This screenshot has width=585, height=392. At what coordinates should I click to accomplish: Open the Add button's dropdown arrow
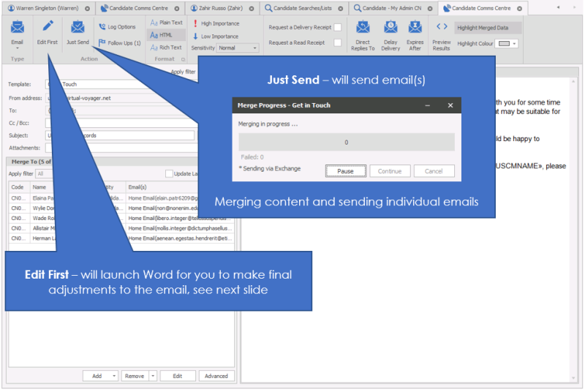[x=114, y=376]
